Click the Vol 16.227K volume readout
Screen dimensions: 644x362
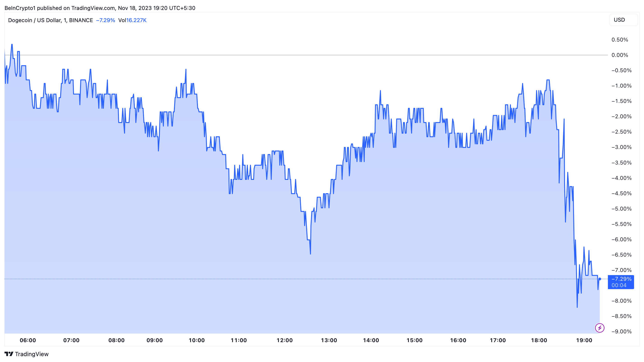click(132, 20)
